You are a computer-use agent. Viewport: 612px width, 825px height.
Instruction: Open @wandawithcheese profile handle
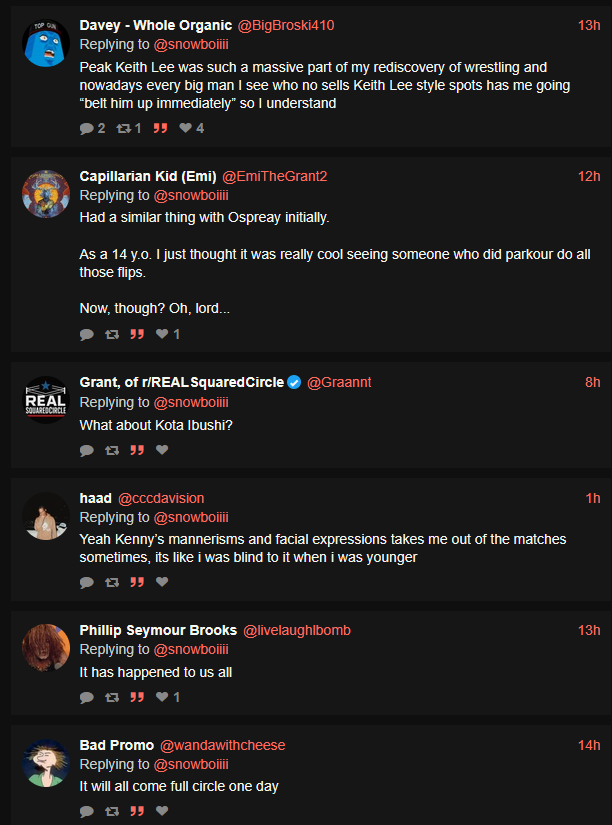[223, 745]
